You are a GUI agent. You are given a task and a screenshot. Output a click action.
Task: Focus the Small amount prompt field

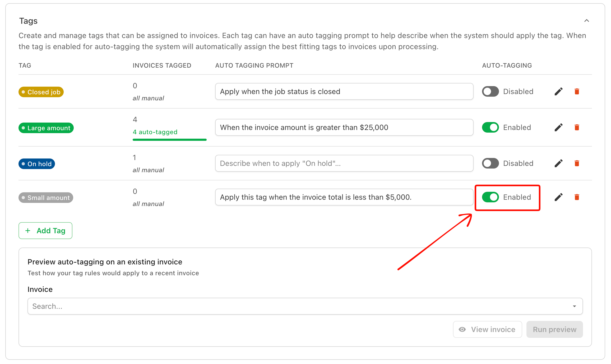click(344, 197)
